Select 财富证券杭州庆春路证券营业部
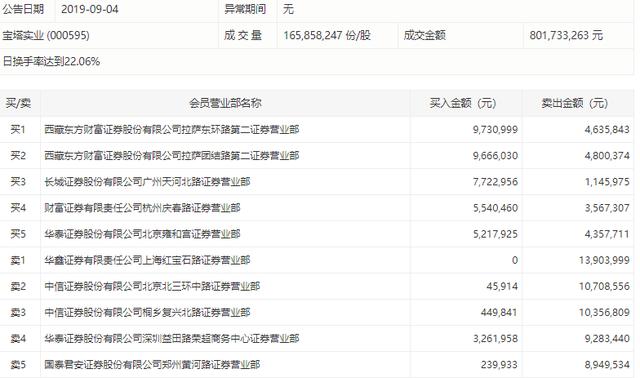Image resolution: width=640 pixels, height=378 pixels. pos(142,208)
